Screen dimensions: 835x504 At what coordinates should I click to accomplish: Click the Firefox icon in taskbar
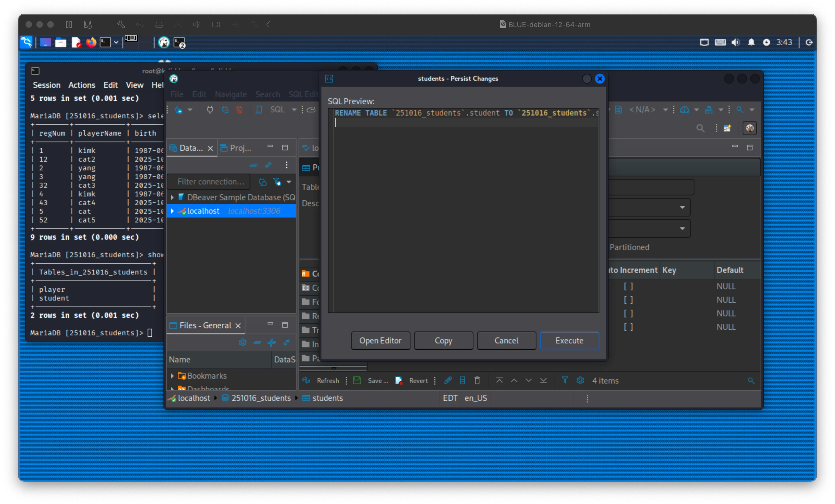pyautogui.click(x=91, y=43)
